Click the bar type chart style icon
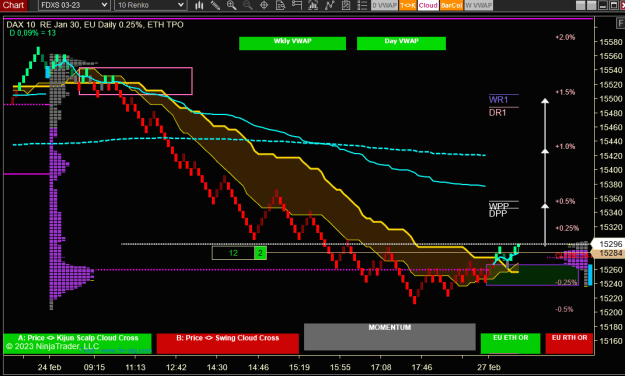The width and height of the screenshot is (625, 376). [199, 5]
